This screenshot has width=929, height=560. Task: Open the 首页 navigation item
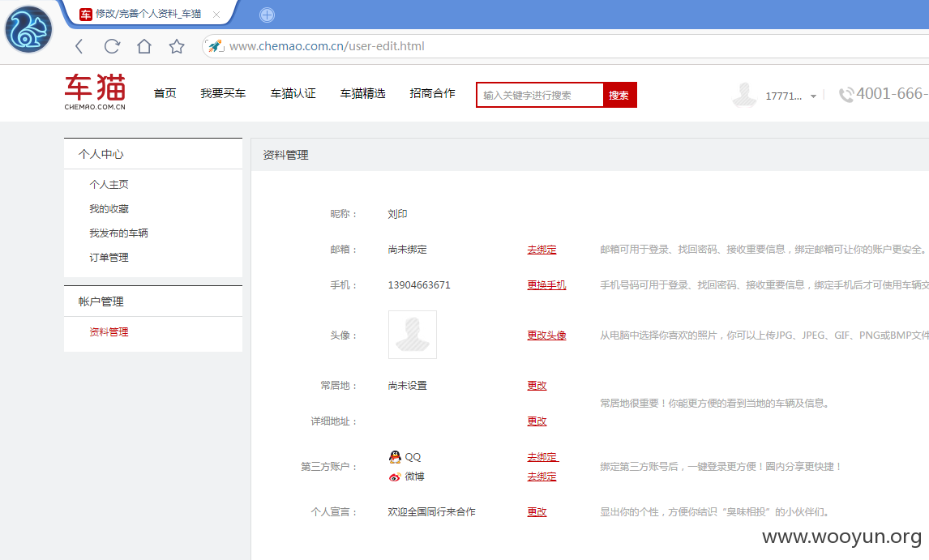tap(165, 94)
